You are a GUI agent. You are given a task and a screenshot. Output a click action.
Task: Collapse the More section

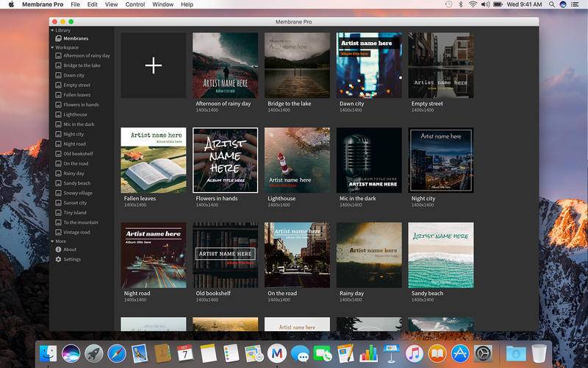52,241
